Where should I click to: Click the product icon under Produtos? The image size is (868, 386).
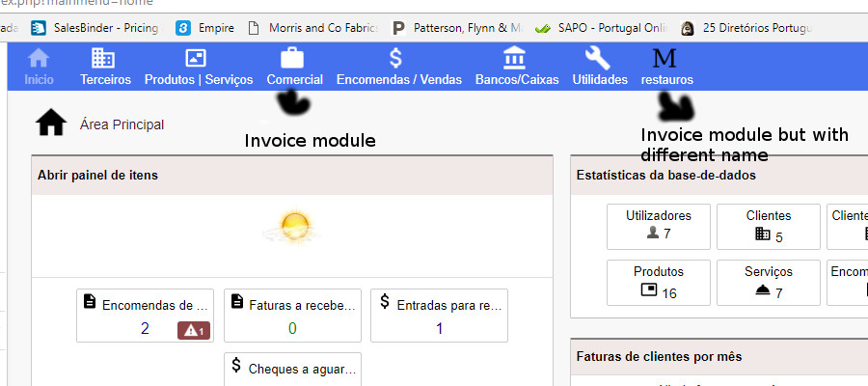click(x=649, y=289)
